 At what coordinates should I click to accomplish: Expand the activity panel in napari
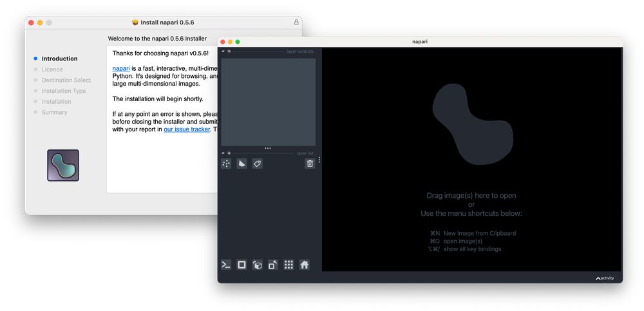pos(605,278)
